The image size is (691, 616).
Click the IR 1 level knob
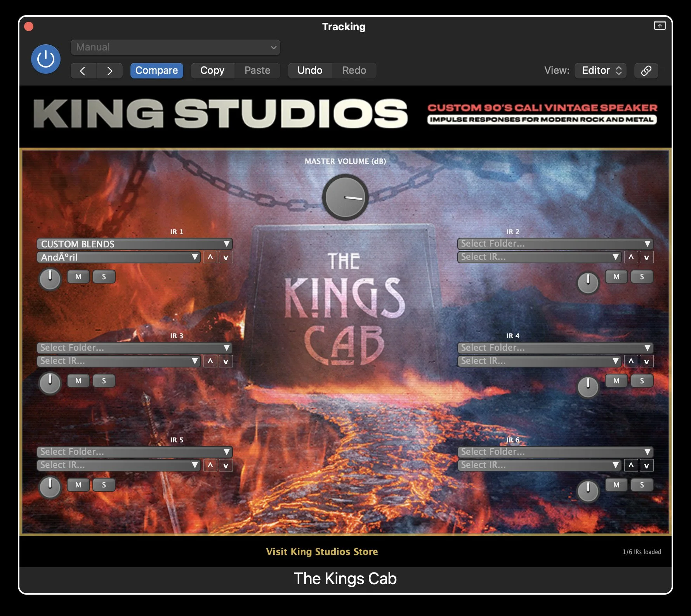tap(50, 279)
